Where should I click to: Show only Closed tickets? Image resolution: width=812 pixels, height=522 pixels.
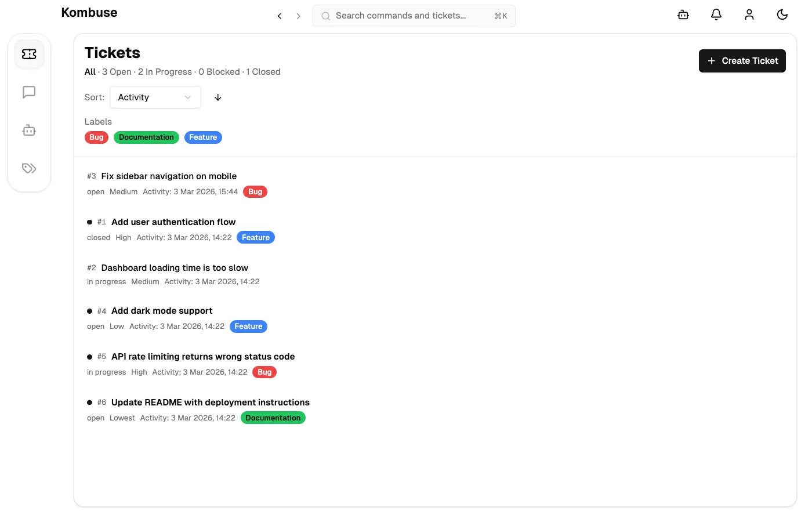pos(263,72)
